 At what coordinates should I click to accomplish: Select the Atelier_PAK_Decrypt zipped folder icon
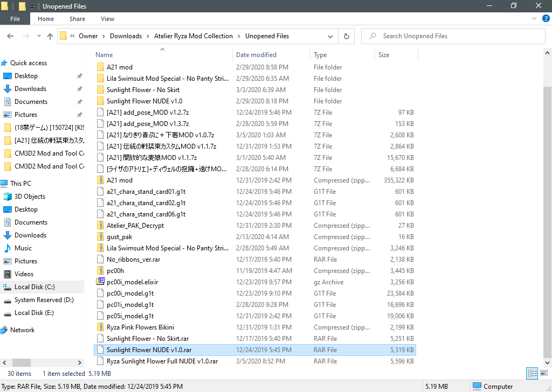(x=100, y=226)
